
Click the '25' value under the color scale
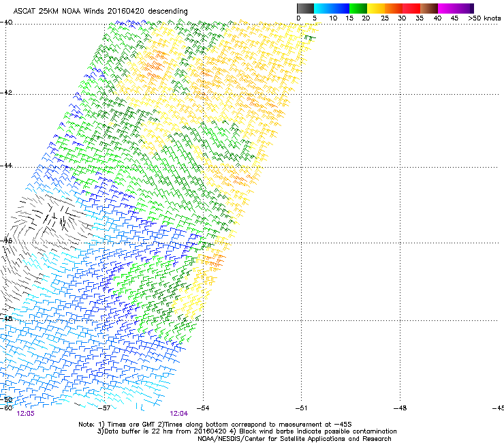385,18
